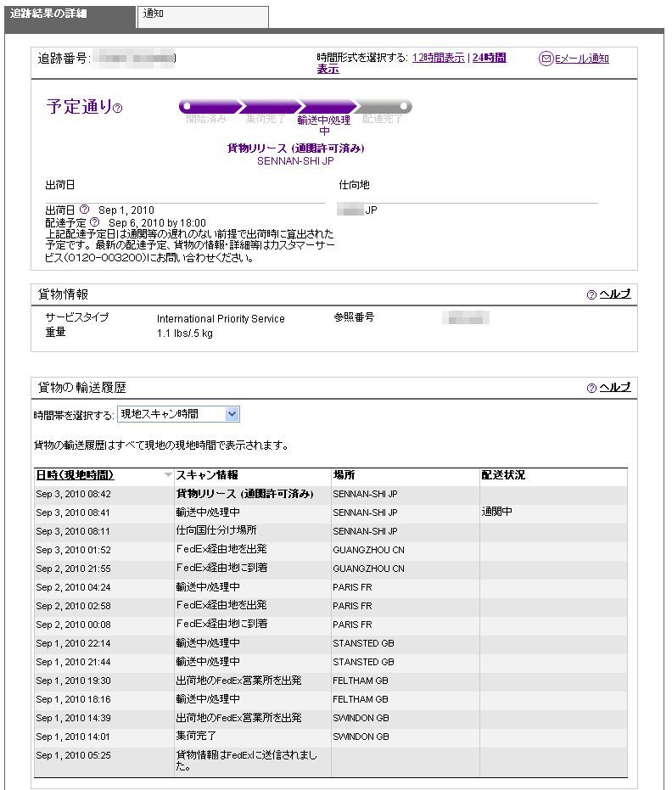Click FedEx経由地に到着 entry at GUANGZHOU

[x=221, y=568]
